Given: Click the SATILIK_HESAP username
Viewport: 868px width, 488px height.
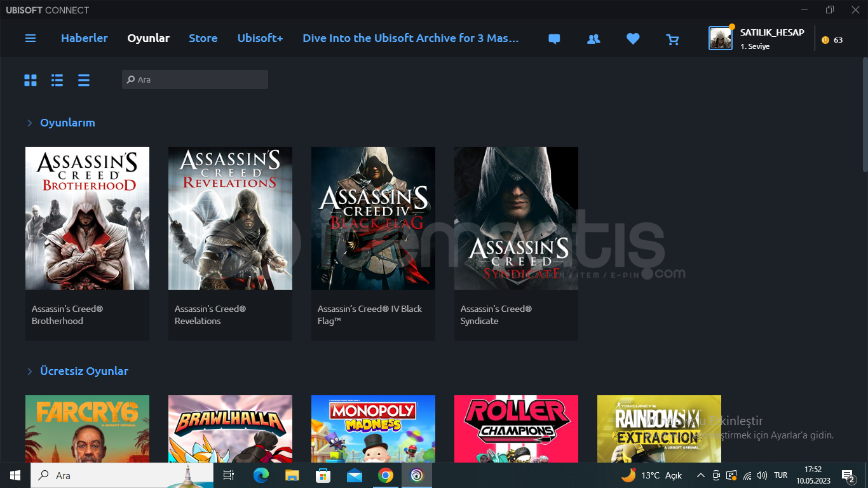Looking at the screenshot, I should click(x=772, y=32).
